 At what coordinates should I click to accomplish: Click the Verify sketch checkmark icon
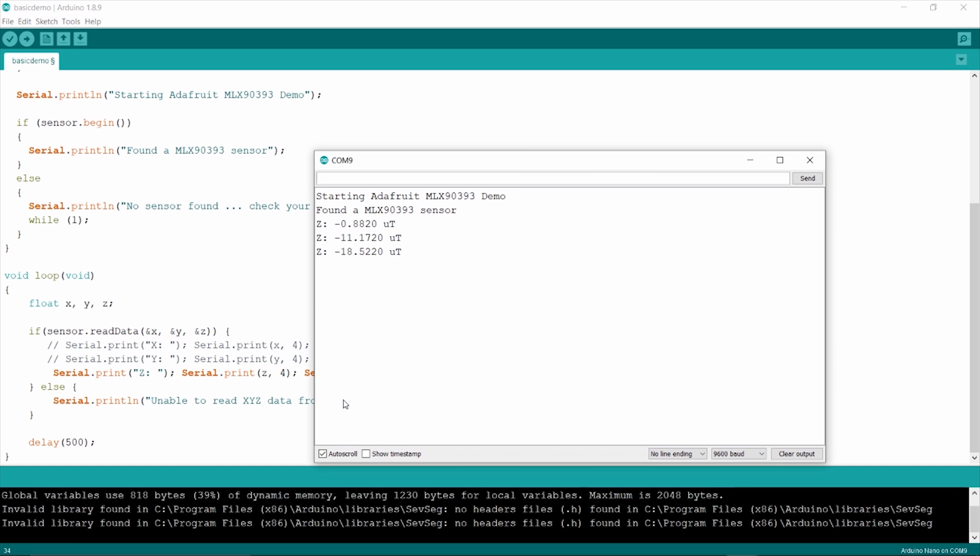pos(10,39)
